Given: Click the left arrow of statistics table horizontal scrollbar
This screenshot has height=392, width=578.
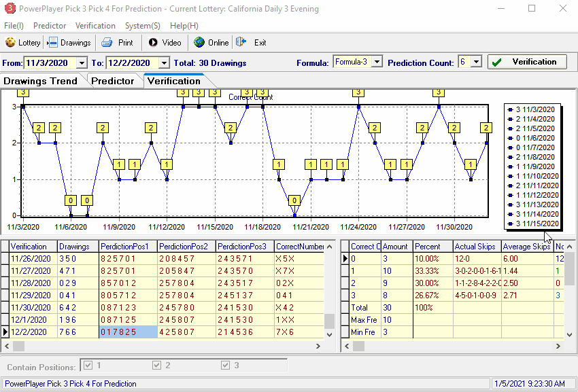Looking at the screenshot, I should tap(346, 346).
